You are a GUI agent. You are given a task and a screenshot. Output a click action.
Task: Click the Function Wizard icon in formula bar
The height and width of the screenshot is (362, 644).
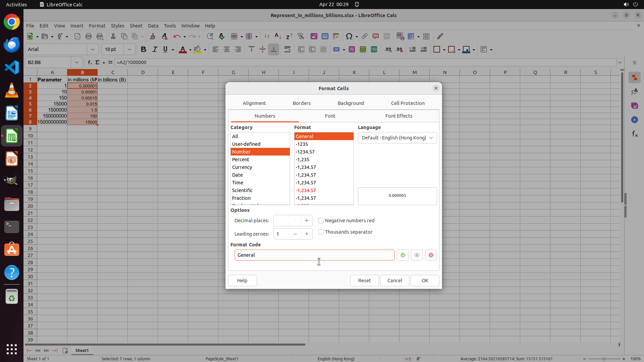pyautogui.click(x=90, y=62)
